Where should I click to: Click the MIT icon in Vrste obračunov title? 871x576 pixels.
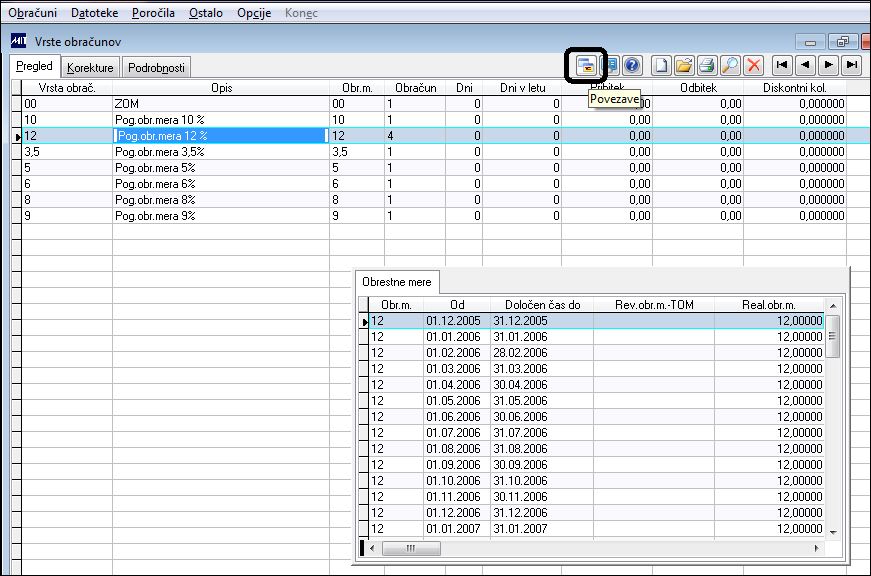(18, 41)
